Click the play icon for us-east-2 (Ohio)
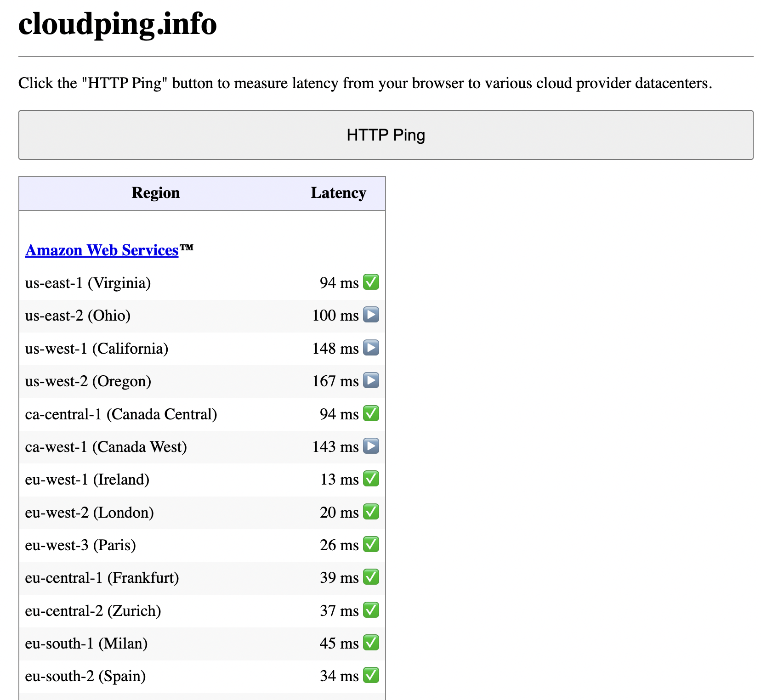 371,315
